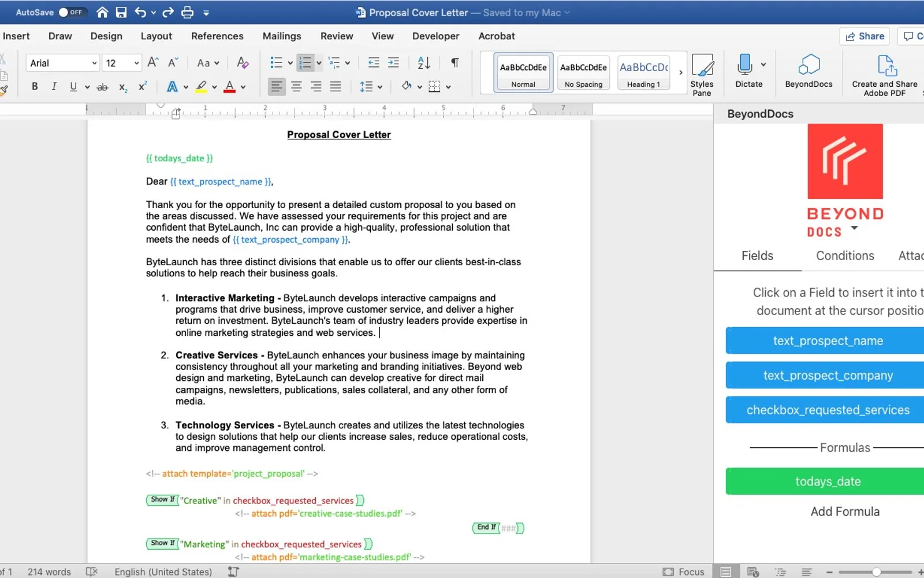Image resolution: width=924 pixels, height=578 pixels.
Task: Apply subscript formatting
Action: click(x=123, y=87)
